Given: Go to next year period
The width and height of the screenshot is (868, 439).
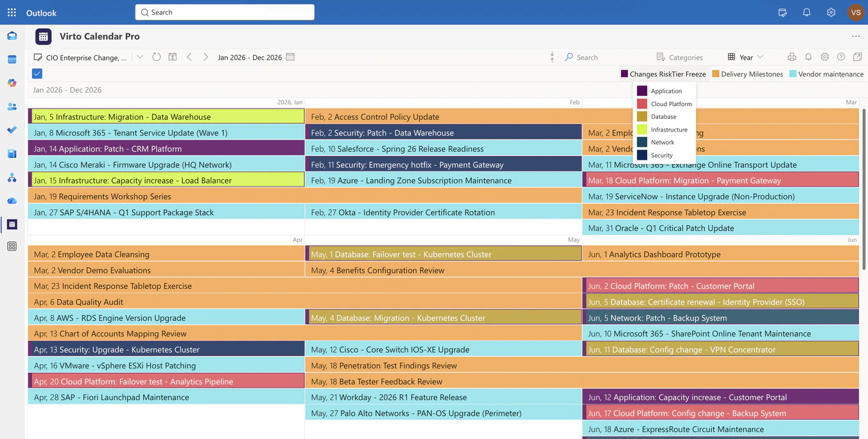Looking at the screenshot, I should click(x=205, y=57).
